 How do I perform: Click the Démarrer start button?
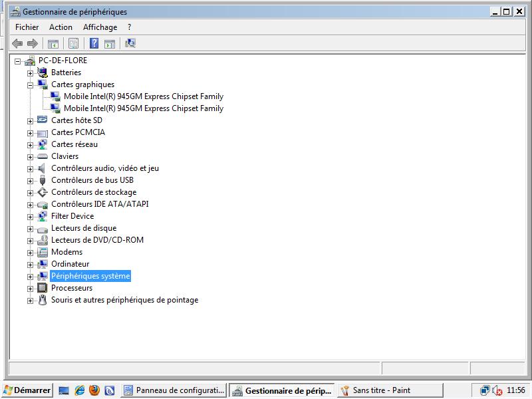[x=28, y=390]
